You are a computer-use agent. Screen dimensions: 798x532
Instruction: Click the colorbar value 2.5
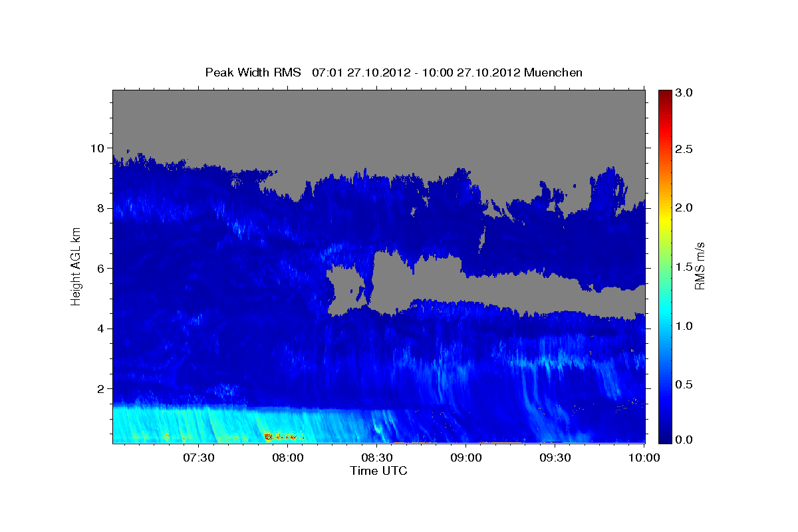(685, 149)
